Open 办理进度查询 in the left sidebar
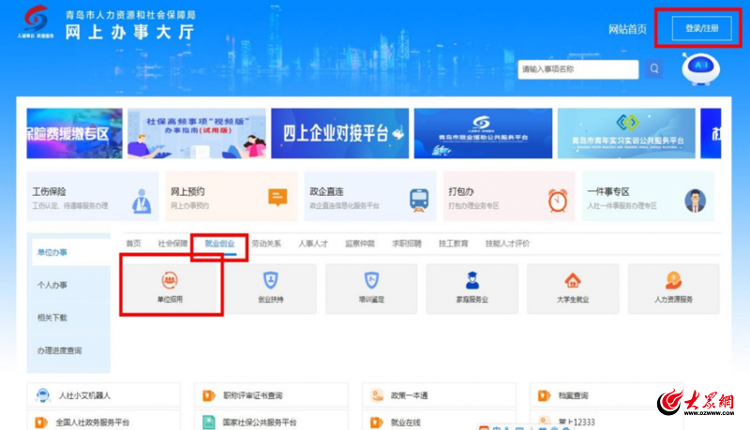This screenshot has height=430, width=750. (60, 350)
